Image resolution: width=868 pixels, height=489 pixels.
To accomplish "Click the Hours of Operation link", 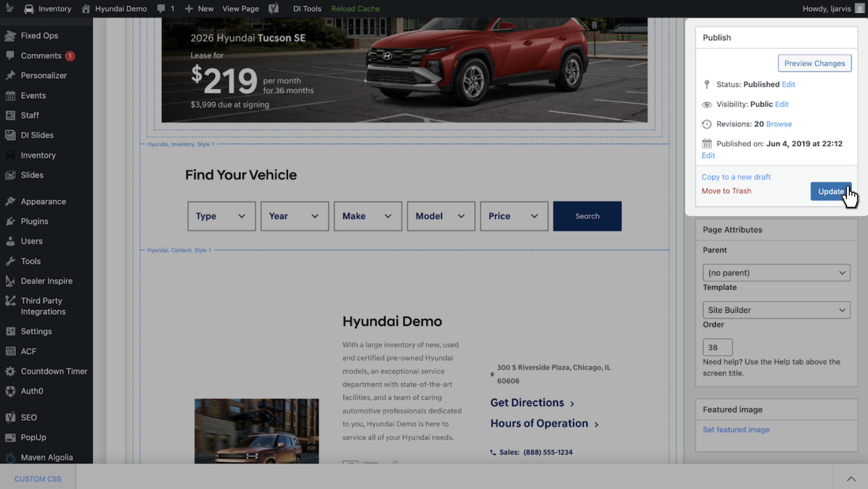I will [544, 423].
